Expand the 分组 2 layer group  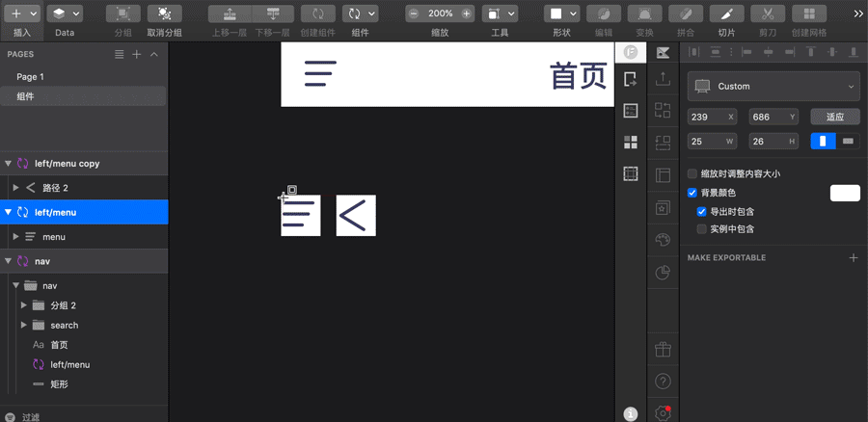pos(24,305)
